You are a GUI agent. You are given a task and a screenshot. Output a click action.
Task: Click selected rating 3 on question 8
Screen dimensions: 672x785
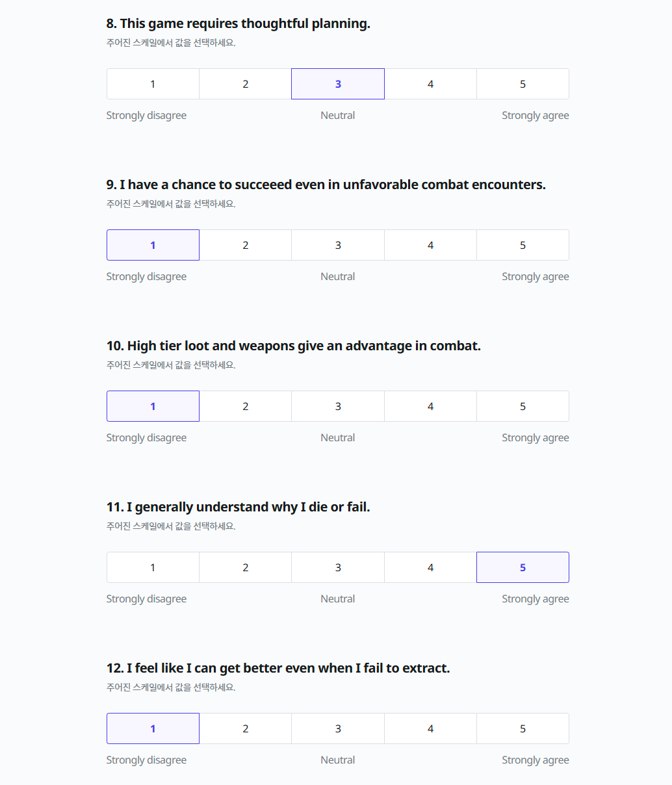point(338,84)
